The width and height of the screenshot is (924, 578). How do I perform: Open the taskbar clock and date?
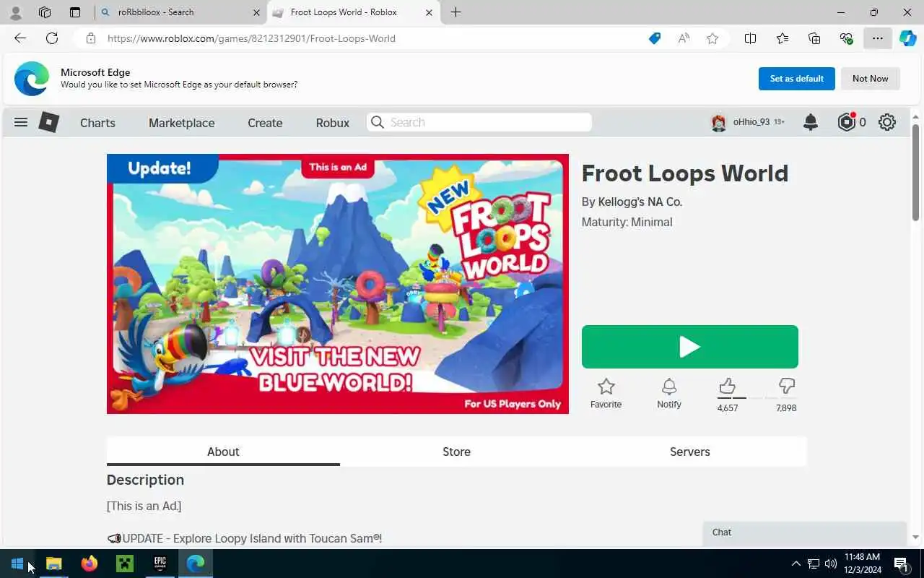tap(862, 564)
